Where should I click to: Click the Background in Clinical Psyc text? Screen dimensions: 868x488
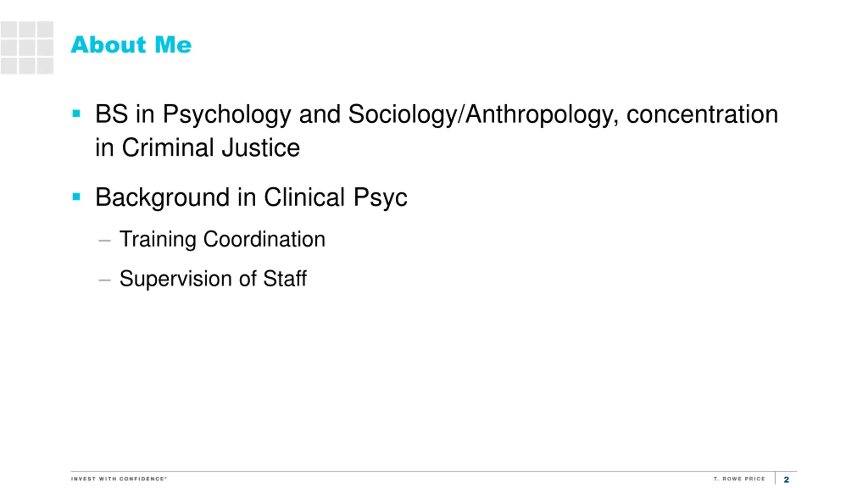pyautogui.click(x=251, y=198)
